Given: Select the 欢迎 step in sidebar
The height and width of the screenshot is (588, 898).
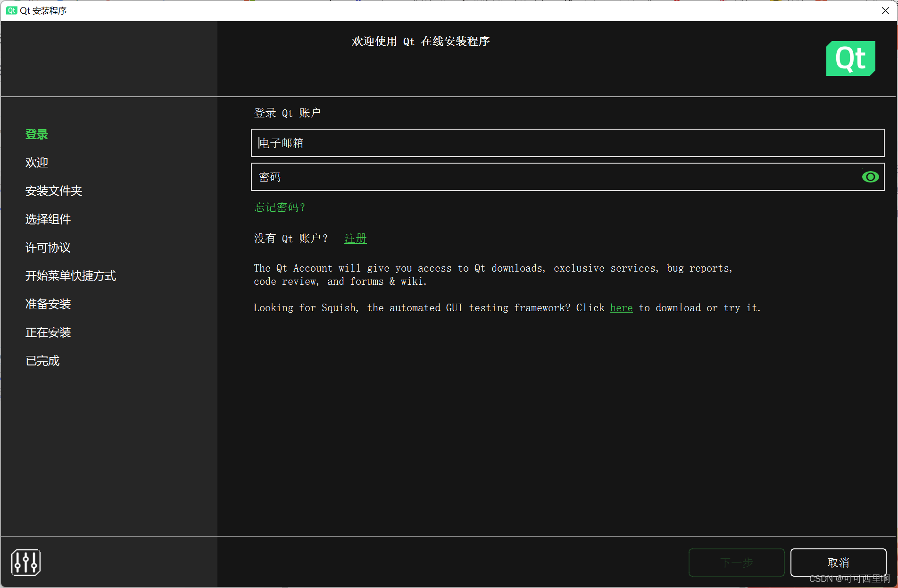Looking at the screenshot, I should [x=37, y=163].
